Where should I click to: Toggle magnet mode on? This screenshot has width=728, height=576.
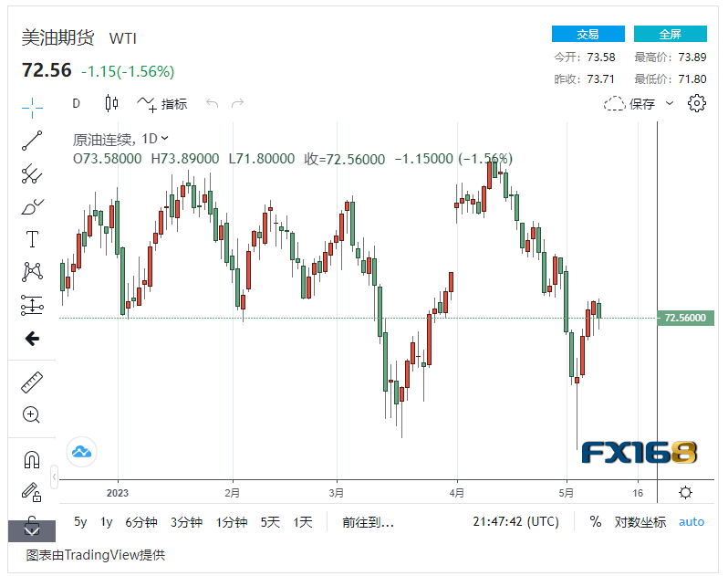pyautogui.click(x=32, y=459)
